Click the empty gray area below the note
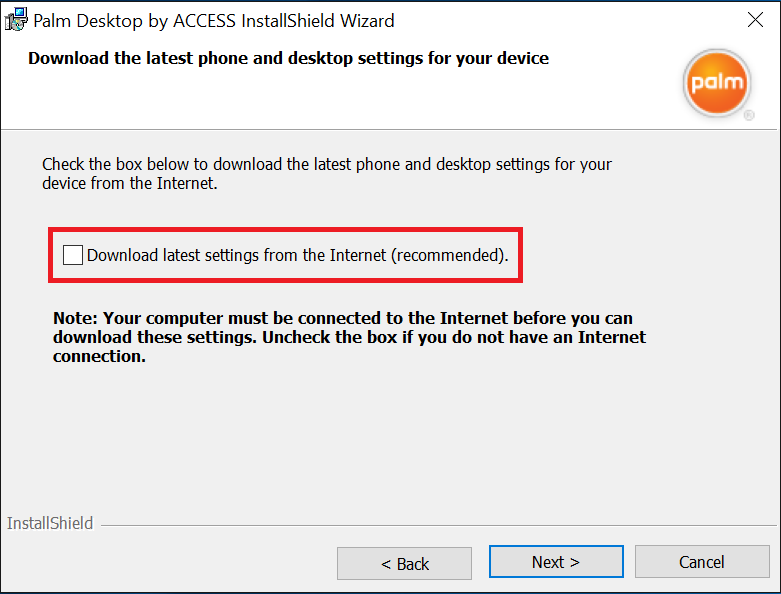The image size is (781, 594). [x=389, y=438]
